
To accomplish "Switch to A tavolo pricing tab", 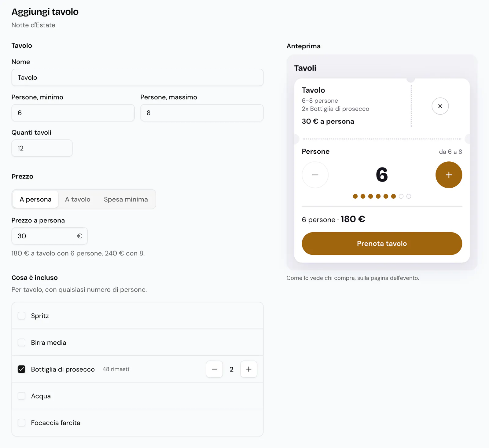I will pyautogui.click(x=78, y=199).
